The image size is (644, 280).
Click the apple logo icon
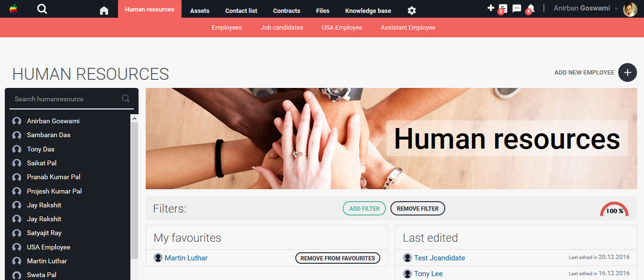tap(13, 9)
